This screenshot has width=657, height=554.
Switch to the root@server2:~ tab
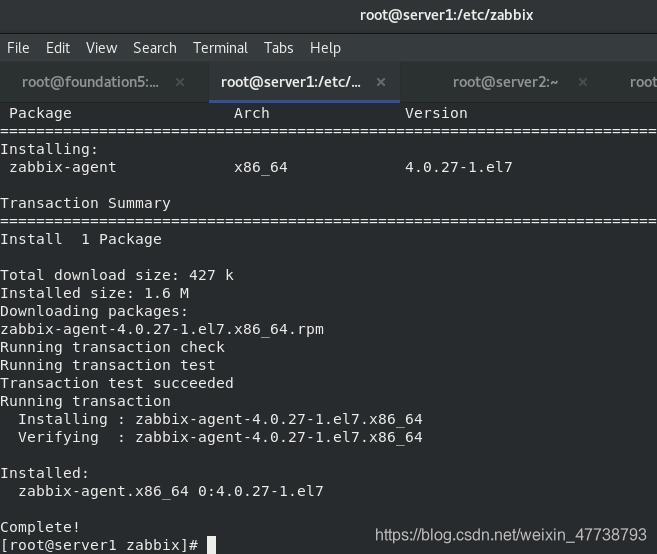pyautogui.click(x=505, y=82)
